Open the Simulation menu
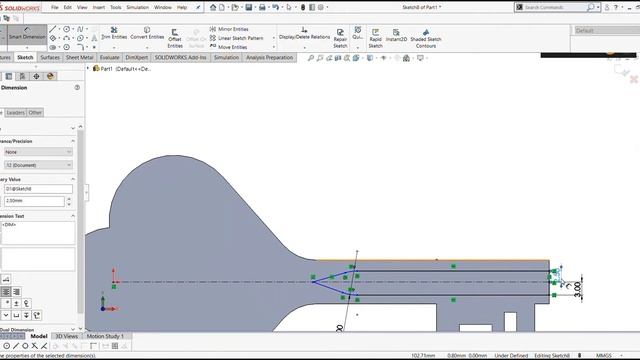 pyautogui.click(x=137, y=7)
